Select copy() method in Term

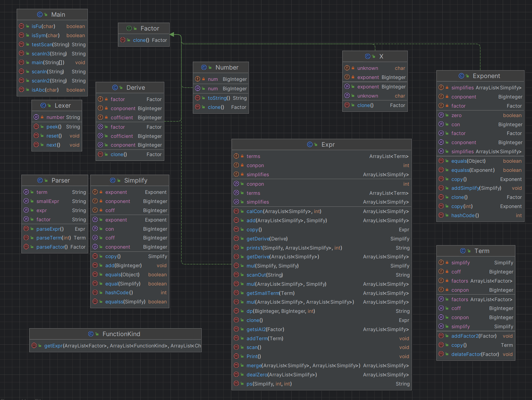coord(459,345)
